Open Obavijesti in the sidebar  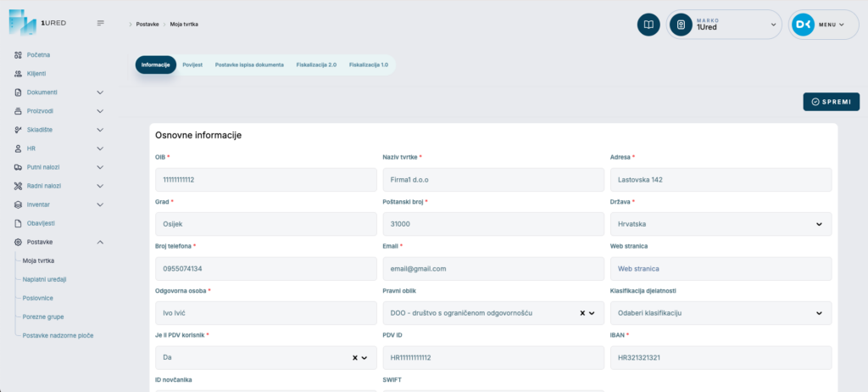tap(41, 223)
